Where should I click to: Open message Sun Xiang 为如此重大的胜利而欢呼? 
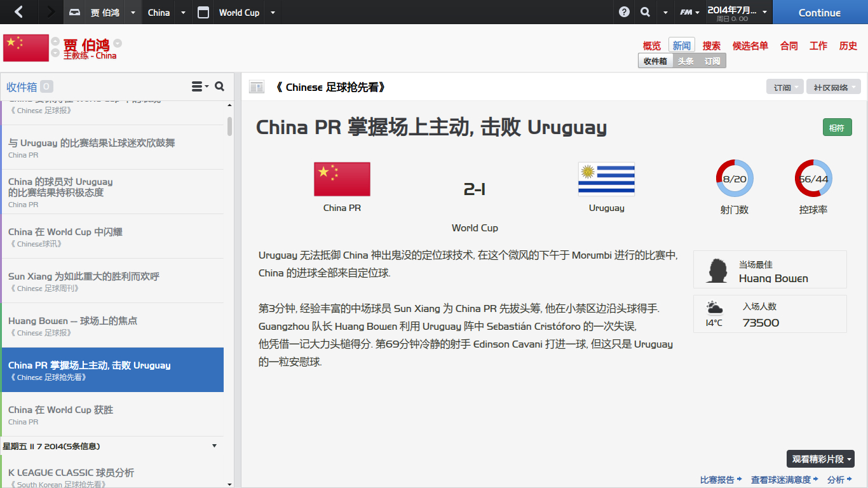(x=112, y=281)
